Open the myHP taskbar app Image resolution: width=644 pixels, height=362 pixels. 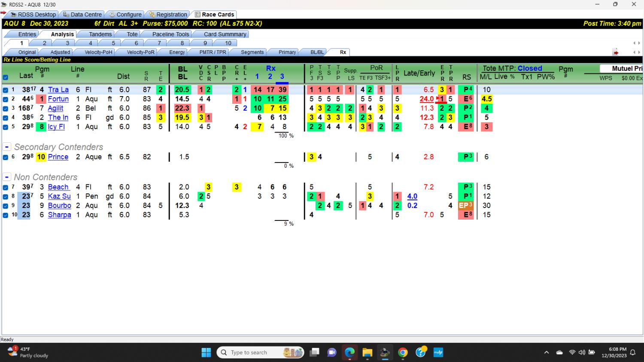pos(438,353)
